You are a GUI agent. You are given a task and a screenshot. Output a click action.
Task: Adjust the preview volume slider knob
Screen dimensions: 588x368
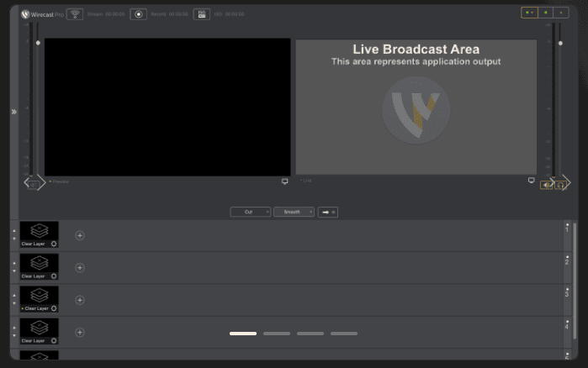click(38, 43)
